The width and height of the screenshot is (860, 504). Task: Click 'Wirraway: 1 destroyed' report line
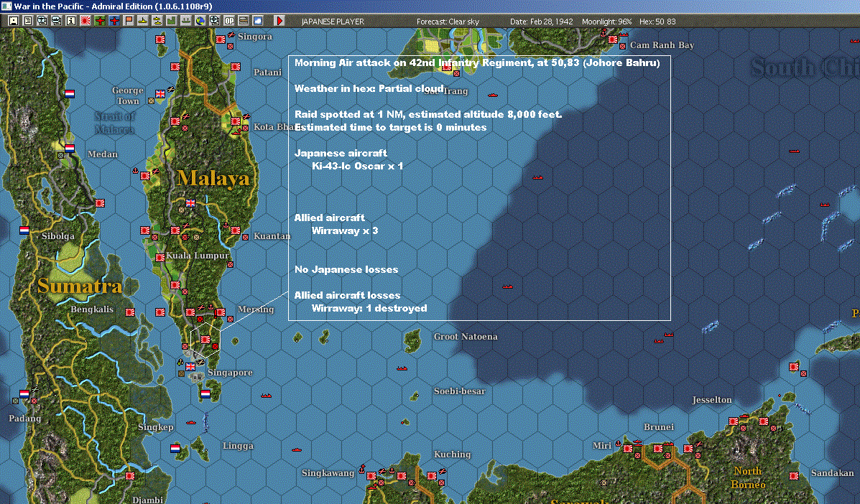(x=369, y=309)
